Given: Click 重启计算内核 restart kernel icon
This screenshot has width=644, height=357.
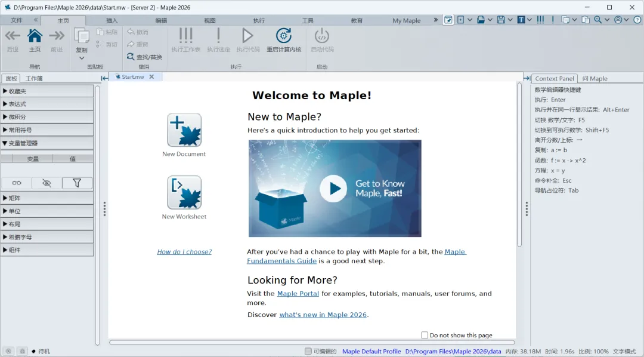Looking at the screenshot, I should pyautogui.click(x=284, y=36).
